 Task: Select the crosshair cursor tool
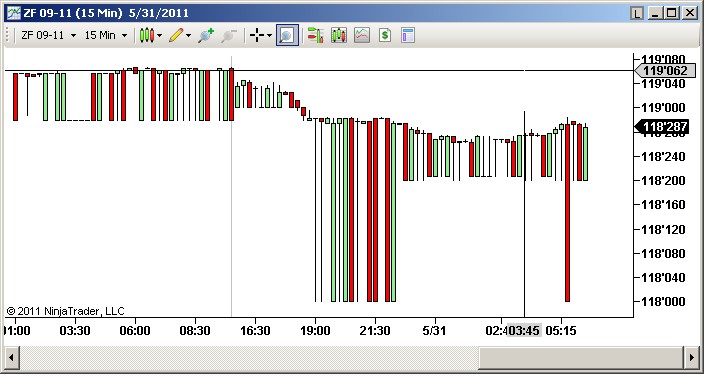point(256,35)
